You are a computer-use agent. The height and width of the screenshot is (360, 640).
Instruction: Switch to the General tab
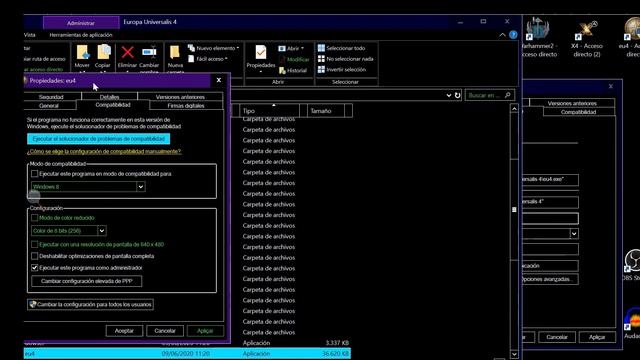point(49,106)
